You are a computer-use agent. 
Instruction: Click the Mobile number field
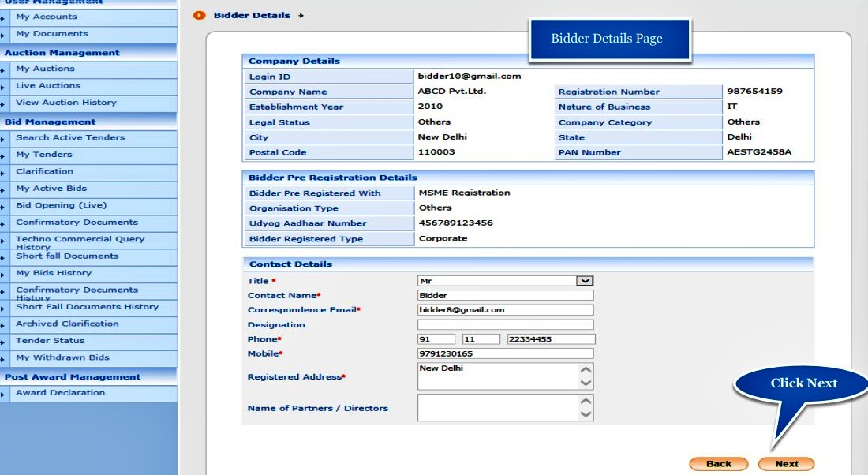click(505, 353)
